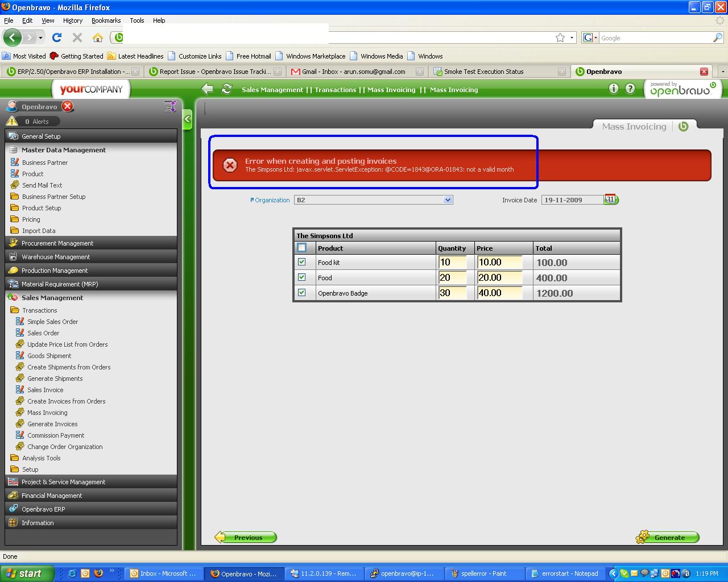The image size is (728, 582).
Task: Log out using the red X beside Openbravo user
Action: 68,106
